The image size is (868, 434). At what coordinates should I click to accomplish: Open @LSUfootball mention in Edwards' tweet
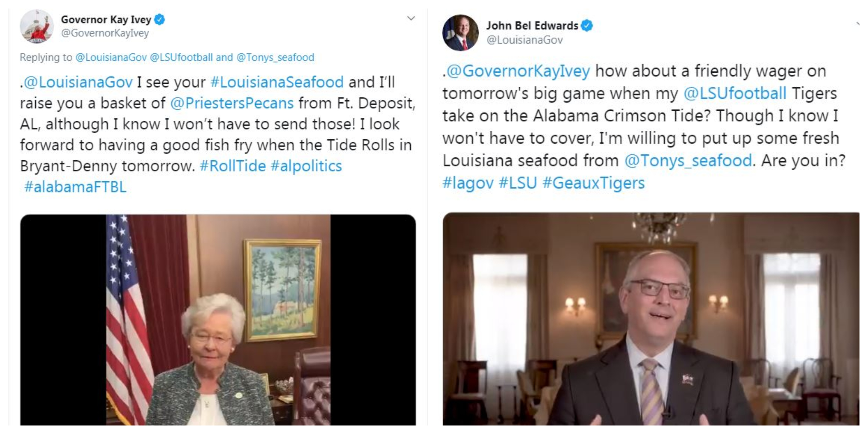click(735, 93)
